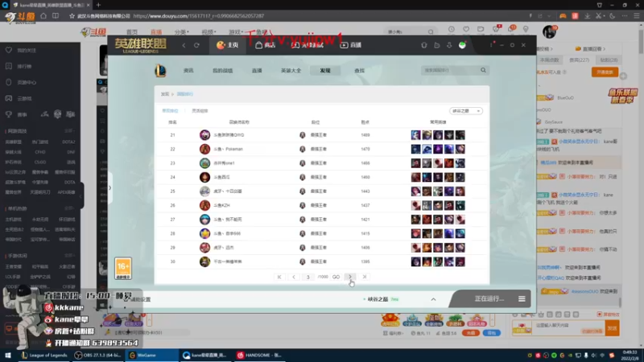Image resolution: width=644 pixels, height=362 pixels.
Task: Open rank 21 player's avatar
Action: point(204,134)
